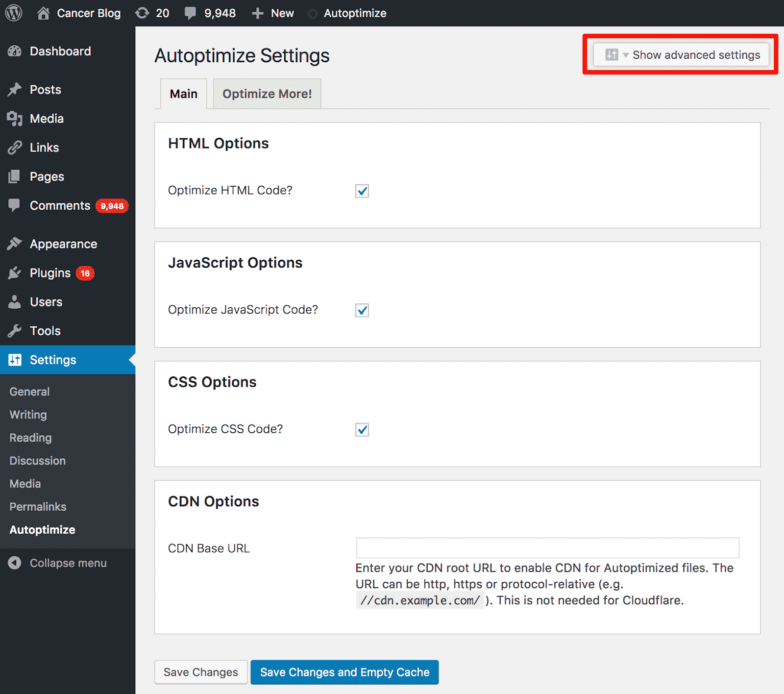
Task: Click Save Changes and Empty Cache button
Action: [x=344, y=672]
